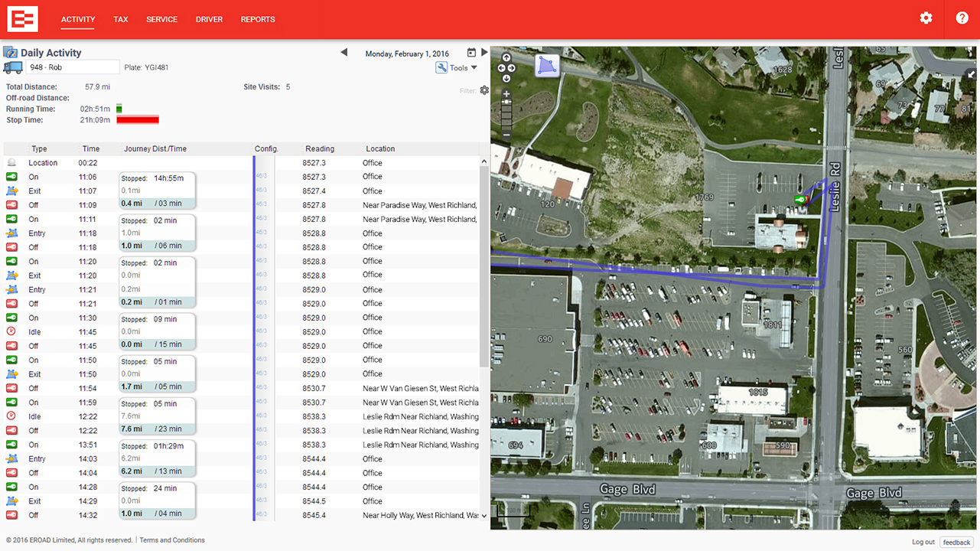The height and width of the screenshot is (551, 980).
Task: Expand the map using corner arrow
Action: (971, 74)
